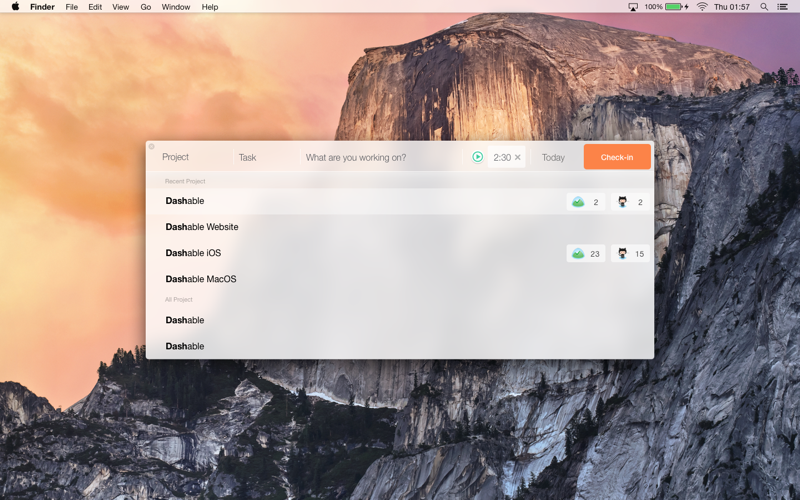The height and width of the screenshot is (500, 800).
Task: Open the Apple menu
Action: (15, 7)
